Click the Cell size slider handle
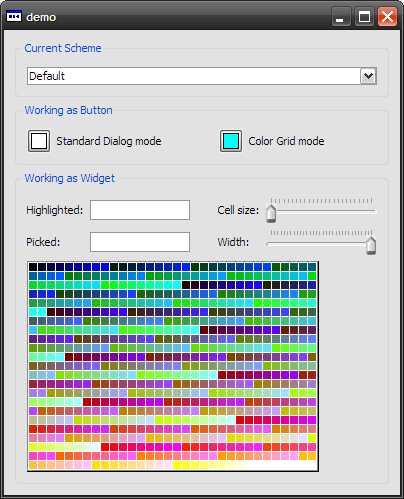This screenshot has width=404, height=499. click(271, 213)
